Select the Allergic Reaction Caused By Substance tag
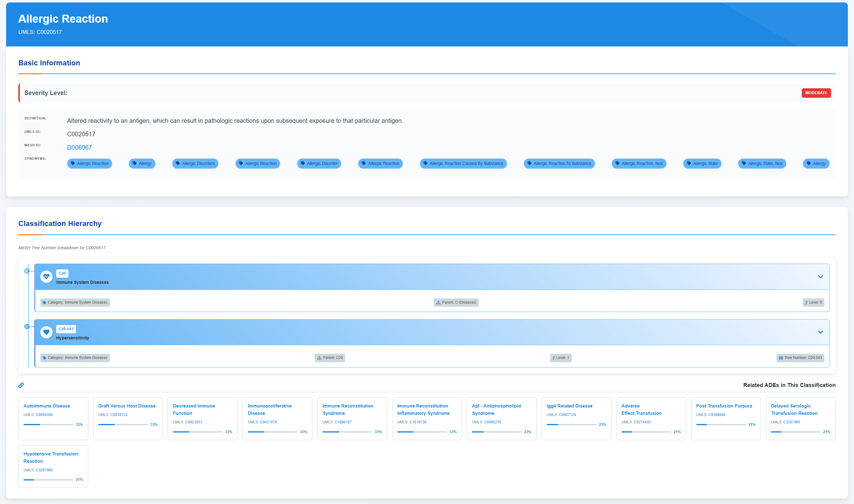 [463, 163]
